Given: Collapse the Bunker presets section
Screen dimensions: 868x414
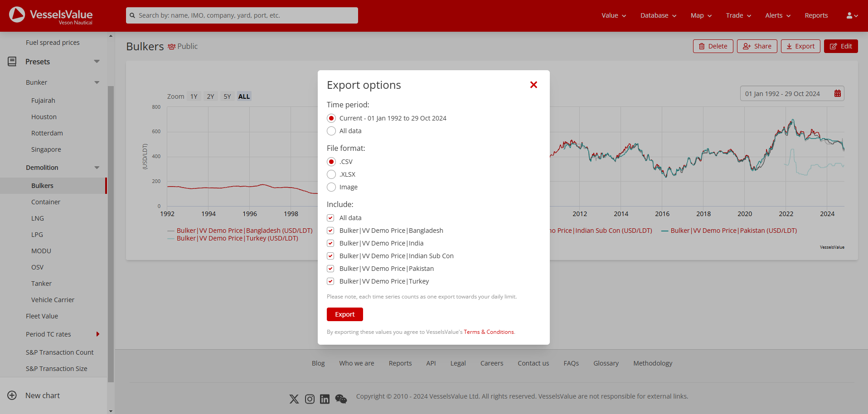Looking at the screenshot, I should (x=97, y=82).
